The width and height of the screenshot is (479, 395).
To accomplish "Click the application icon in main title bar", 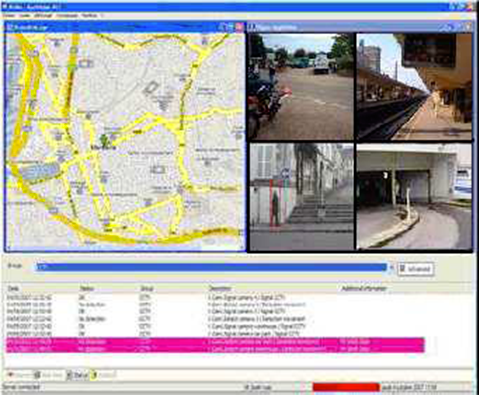I will pos(4,6).
